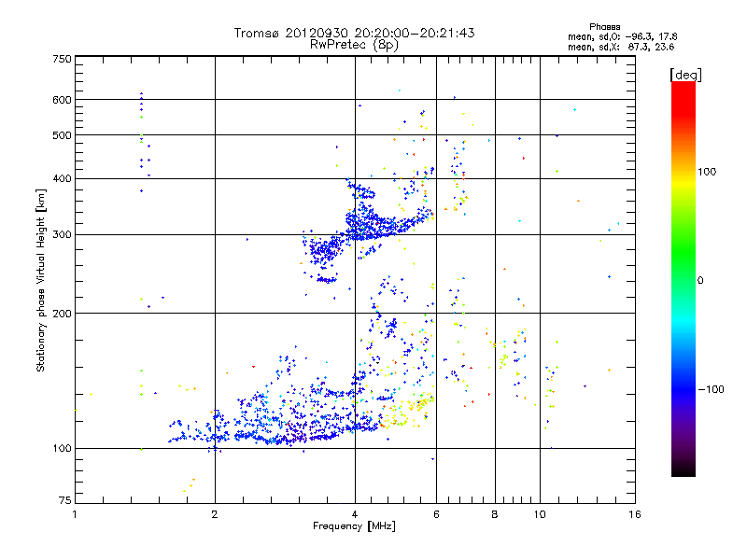Click y-axis tick label '400'
Viewport: 747px width, 560px height.
(62, 179)
